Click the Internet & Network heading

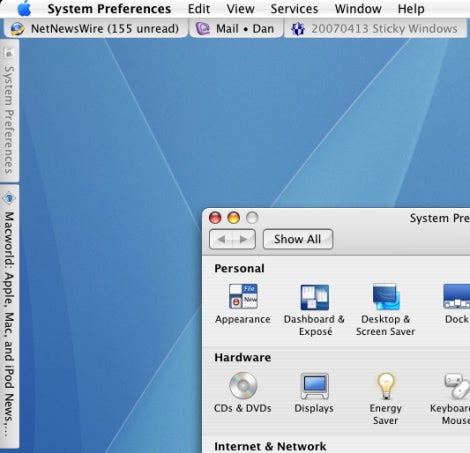(x=270, y=446)
